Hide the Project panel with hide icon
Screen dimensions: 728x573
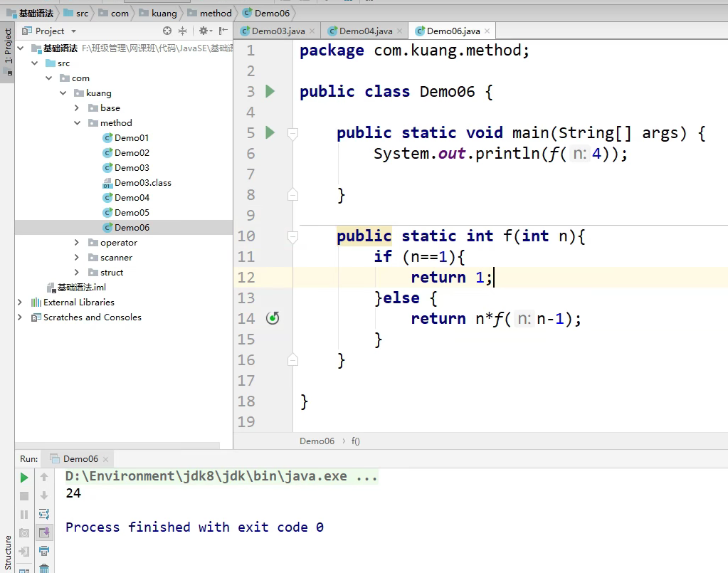[x=223, y=31]
